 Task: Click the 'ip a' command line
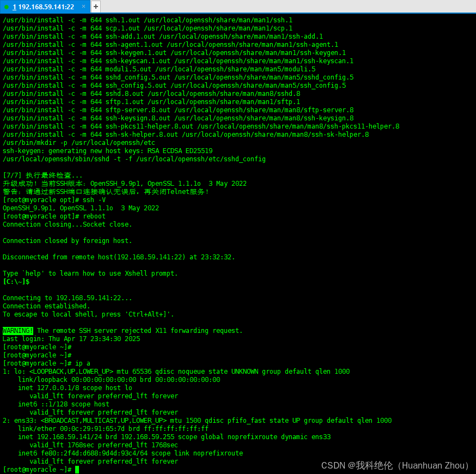point(46,363)
